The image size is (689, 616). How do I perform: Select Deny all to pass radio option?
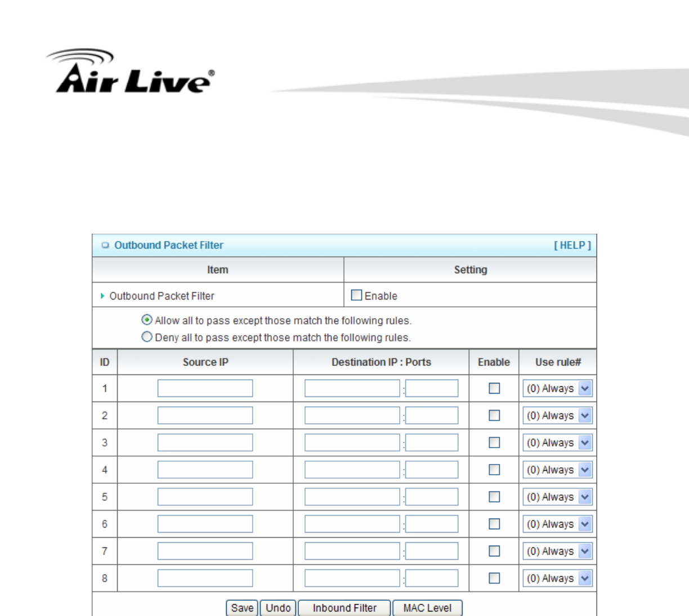point(147,337)
